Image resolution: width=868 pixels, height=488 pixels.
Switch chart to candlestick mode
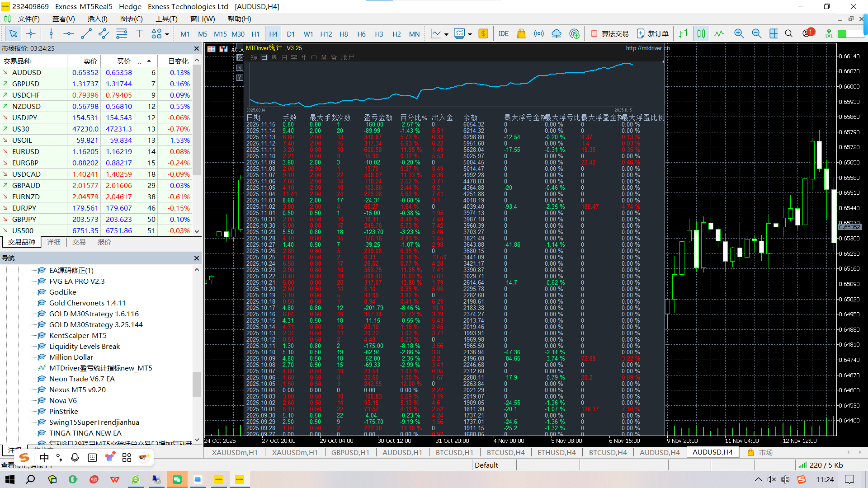tap(701, 34)
